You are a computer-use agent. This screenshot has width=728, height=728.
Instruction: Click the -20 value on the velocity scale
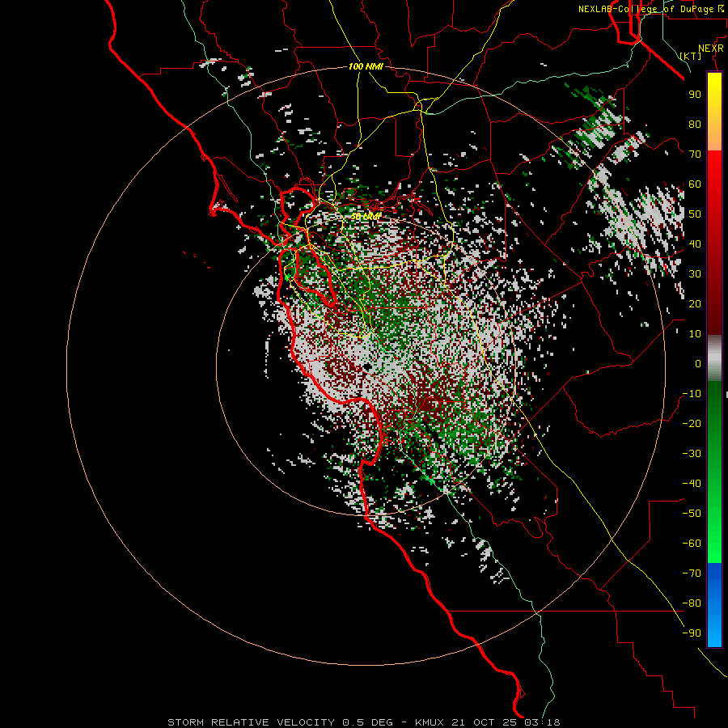tap(692, 424)
